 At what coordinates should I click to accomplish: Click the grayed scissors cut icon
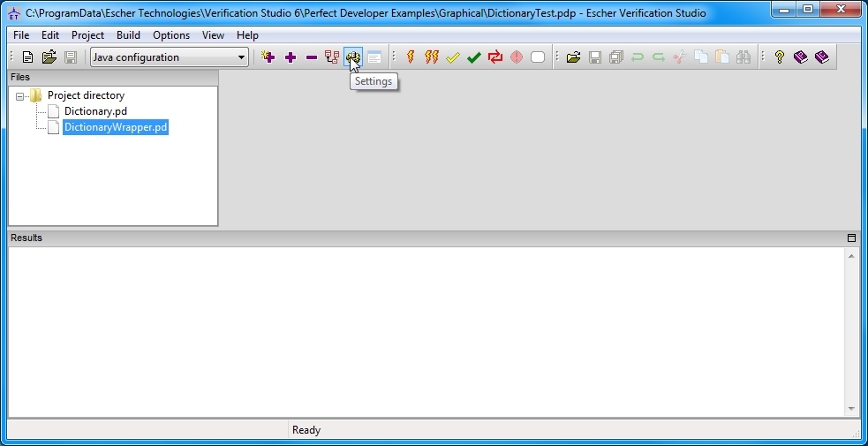pos(680,57)
